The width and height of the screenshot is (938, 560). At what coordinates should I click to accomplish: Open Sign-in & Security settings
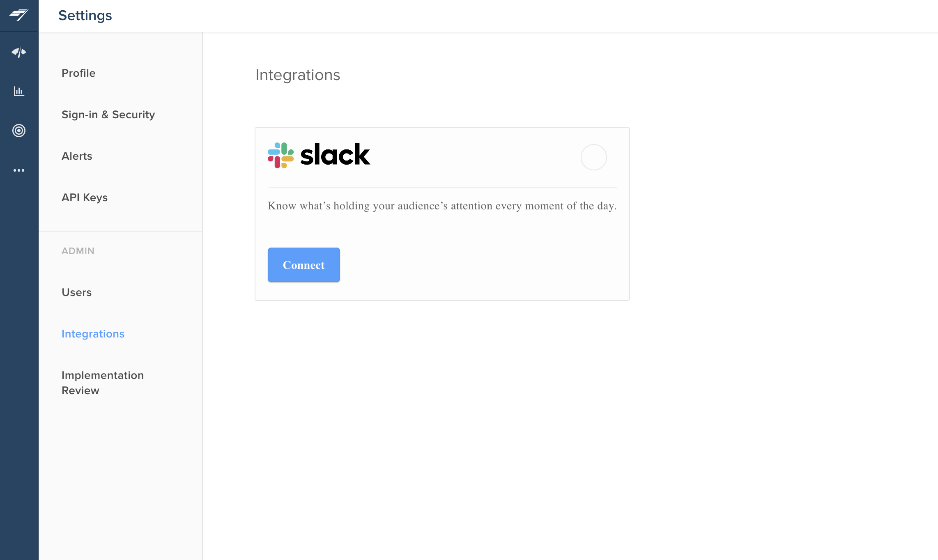click(x=108, y=115)
